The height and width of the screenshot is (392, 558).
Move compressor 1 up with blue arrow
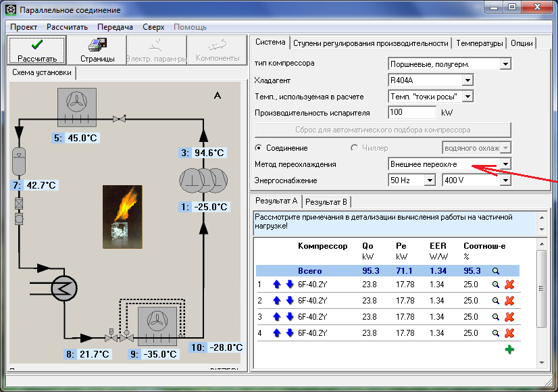(277, 284)
